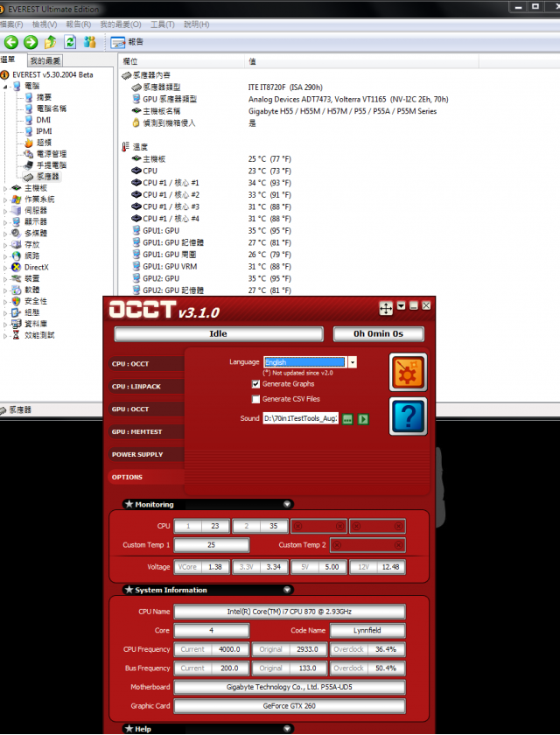
Task: Expand the 效能測試 tree node
Action: [5, 336]
